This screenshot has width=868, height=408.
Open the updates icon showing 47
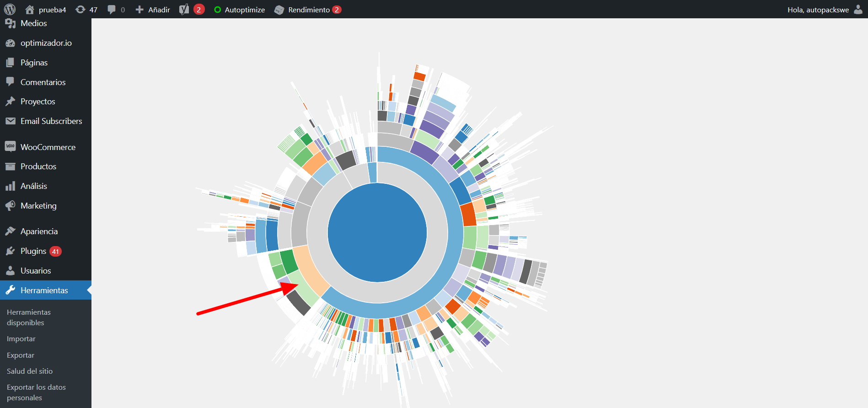(x=80, y=10)
